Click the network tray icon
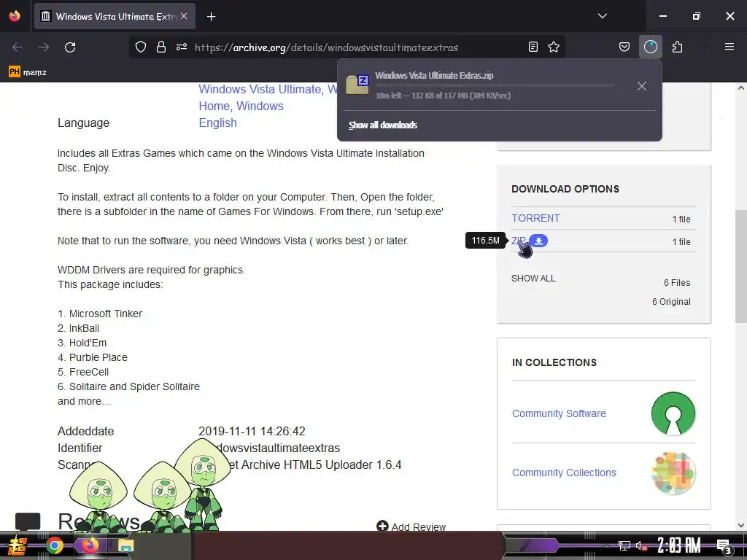Screen dimensions: 747x560 pyautogui.click(x=624, y=545)
